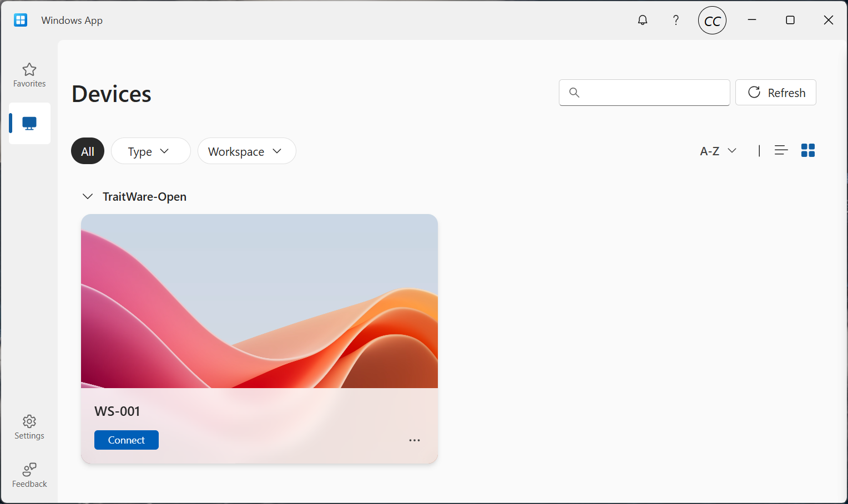Open the CC account profile circle
This screenshot has width=848, height=504.
(712, 21)
